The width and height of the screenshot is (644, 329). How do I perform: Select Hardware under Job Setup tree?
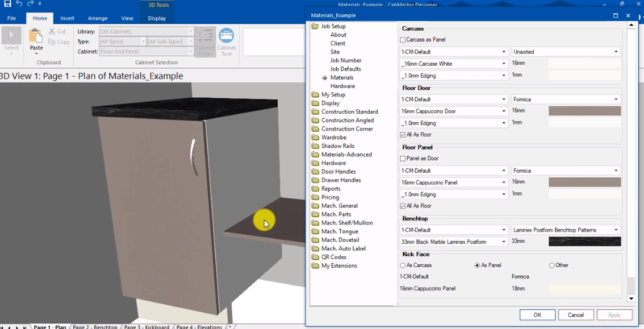343,86
